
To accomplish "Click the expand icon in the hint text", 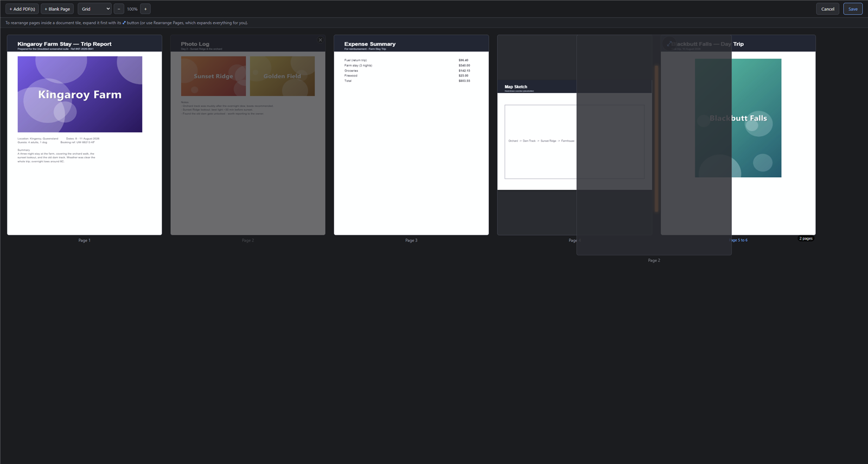I will tap(124, 23).
